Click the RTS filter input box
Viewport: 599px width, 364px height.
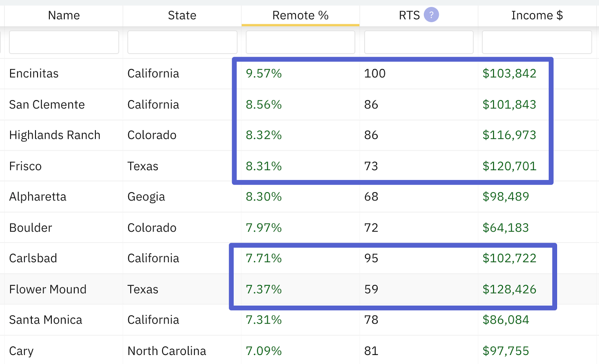[419, 42]
